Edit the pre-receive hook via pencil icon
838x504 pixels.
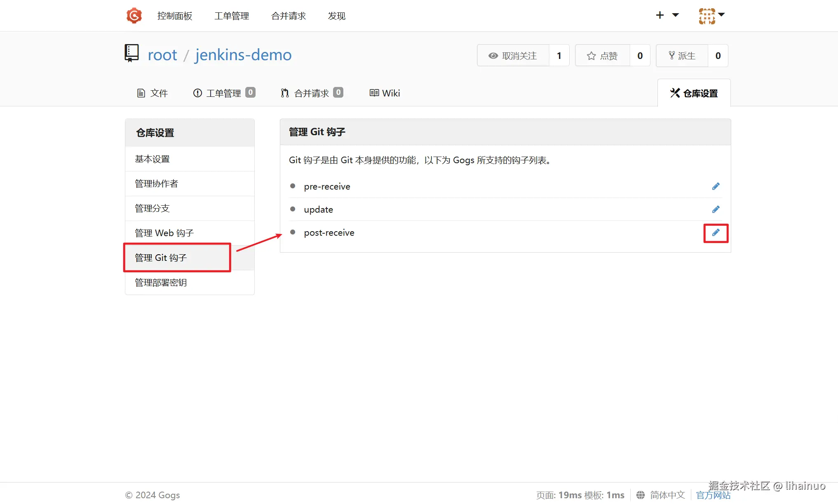coord(716,186)
